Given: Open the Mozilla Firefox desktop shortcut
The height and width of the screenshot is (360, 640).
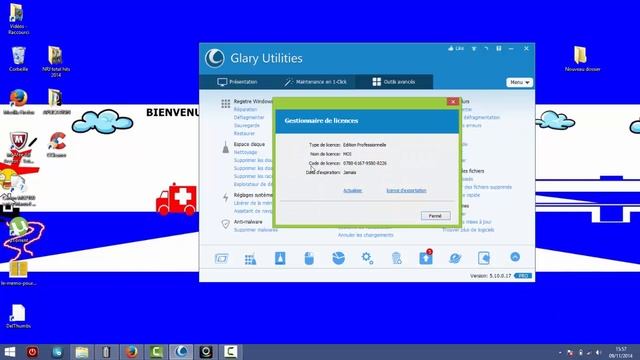Looking at the screenshot, I should [x=18, y=102].
